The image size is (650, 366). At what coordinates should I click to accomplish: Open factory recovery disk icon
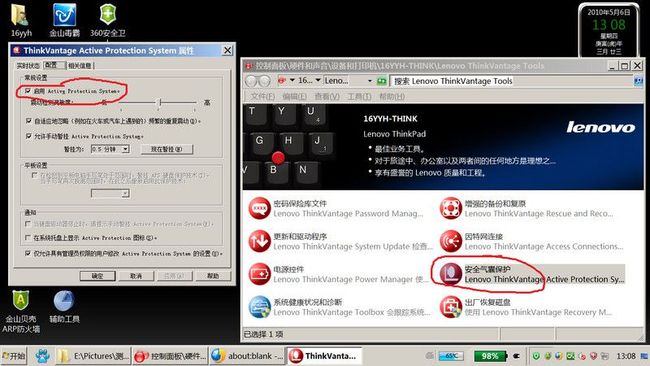[451, 307]
